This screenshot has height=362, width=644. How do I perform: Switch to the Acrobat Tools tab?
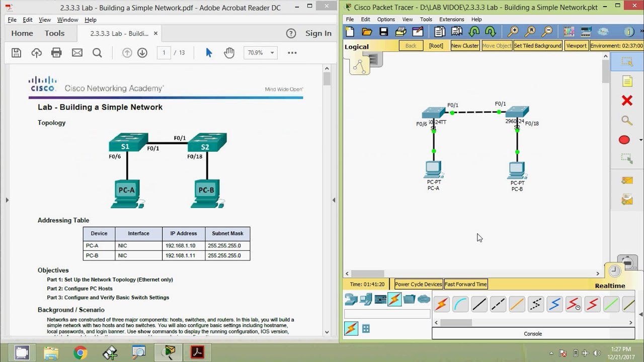tap(54, 33)
